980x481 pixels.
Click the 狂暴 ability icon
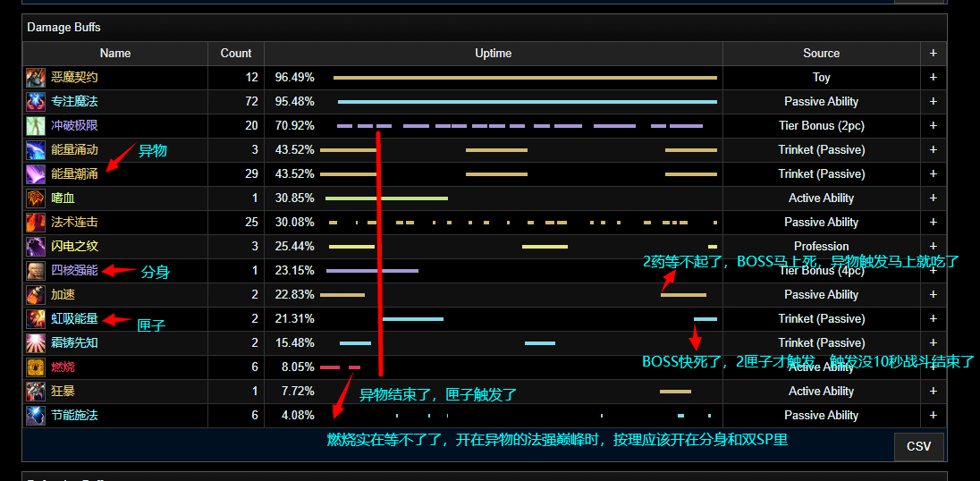[x=35, y=392]
